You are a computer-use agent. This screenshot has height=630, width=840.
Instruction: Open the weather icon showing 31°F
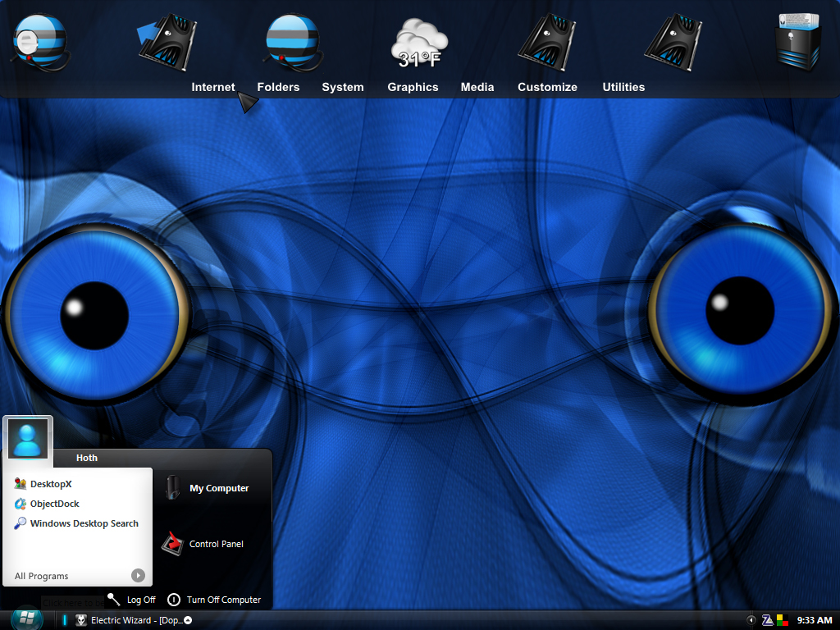(x=419, y=43)
